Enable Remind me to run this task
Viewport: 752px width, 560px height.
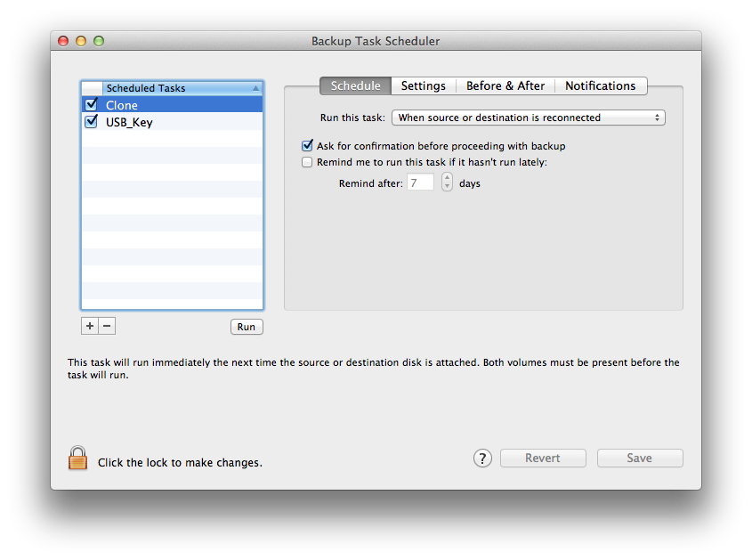[307, 162]
